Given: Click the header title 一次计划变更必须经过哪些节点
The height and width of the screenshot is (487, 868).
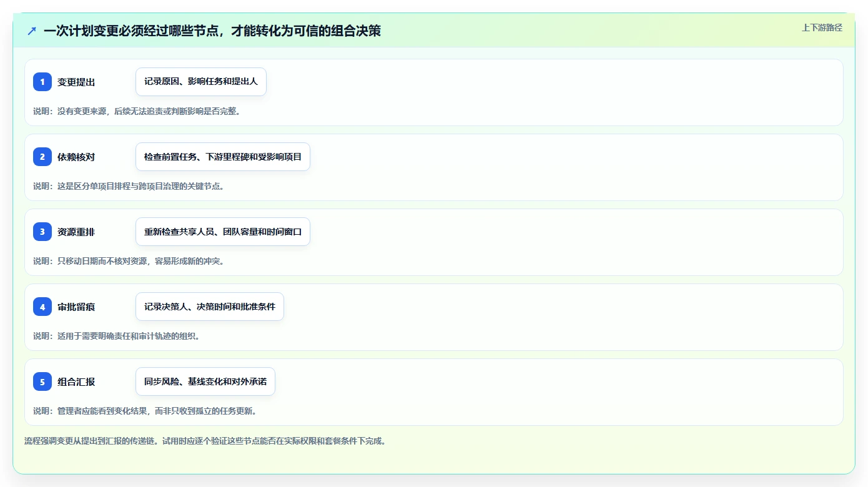Looking at the screenshot, I should 212,31.
